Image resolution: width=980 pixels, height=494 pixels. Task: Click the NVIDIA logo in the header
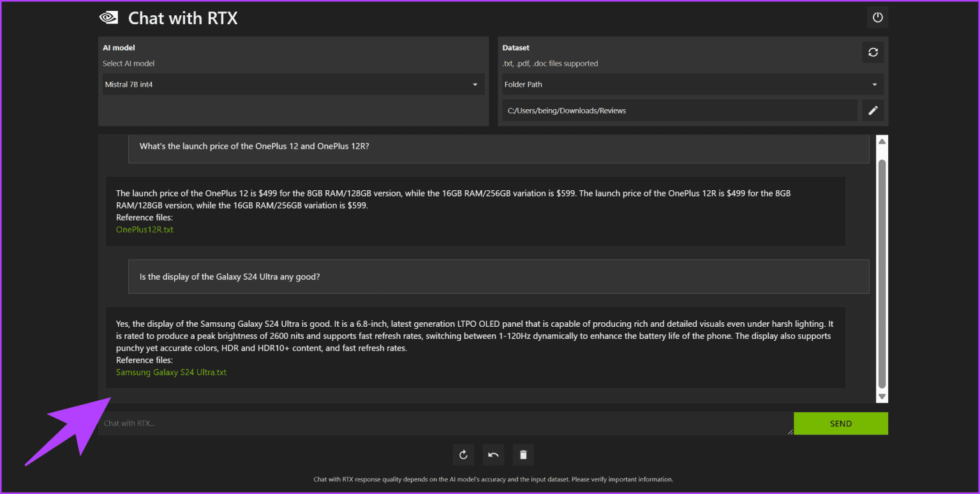point(108,18)
